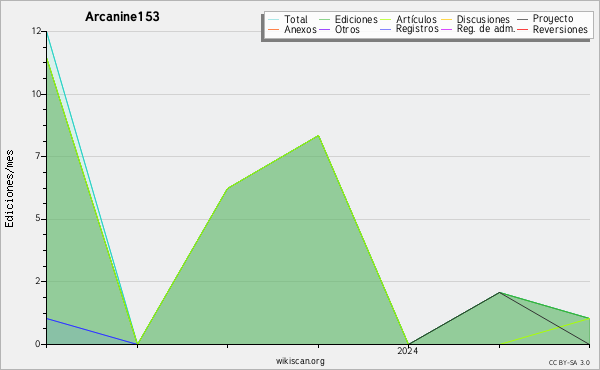Select the Total legend entry
Viewport: 600px width, 370px height.
pyautogui.click(x=288, y=19)
